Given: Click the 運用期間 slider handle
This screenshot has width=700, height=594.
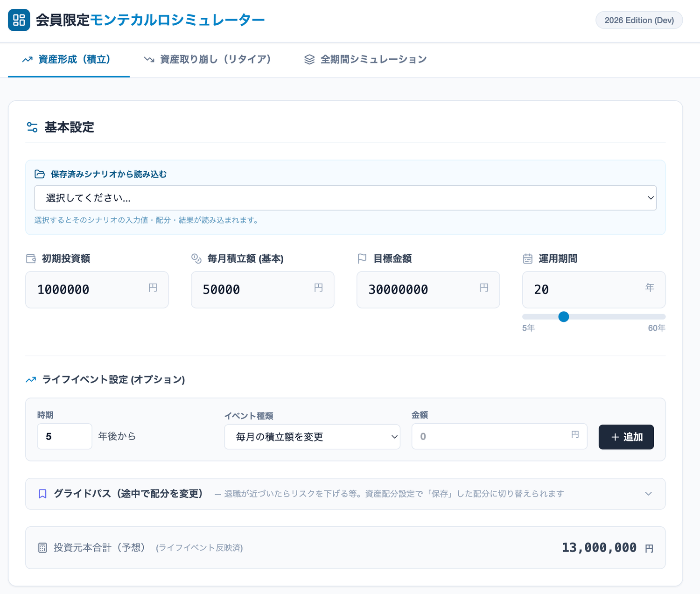Looking at the screenshot, I should (564, 317).
